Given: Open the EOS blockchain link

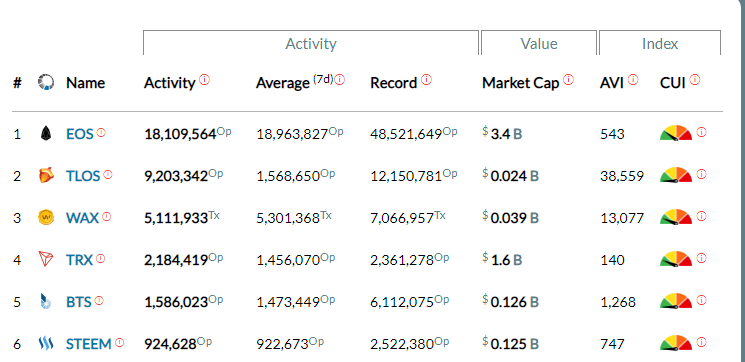Looking at the screenshot, I should tap(80, 134).
